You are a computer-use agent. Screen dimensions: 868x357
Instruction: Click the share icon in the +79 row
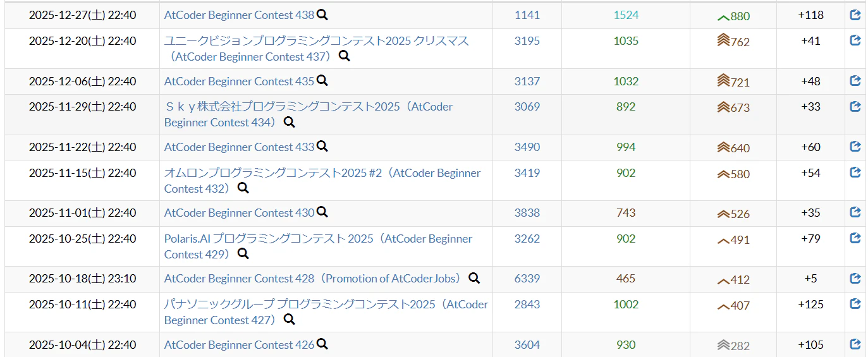[x=855, y=238]
